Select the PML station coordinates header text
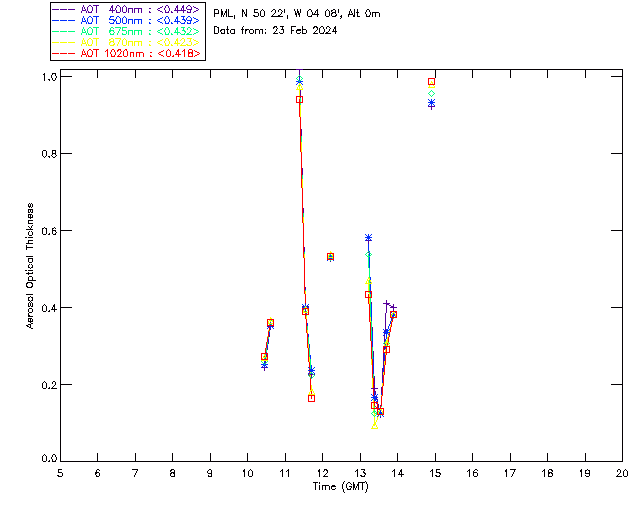 [297, 14]
